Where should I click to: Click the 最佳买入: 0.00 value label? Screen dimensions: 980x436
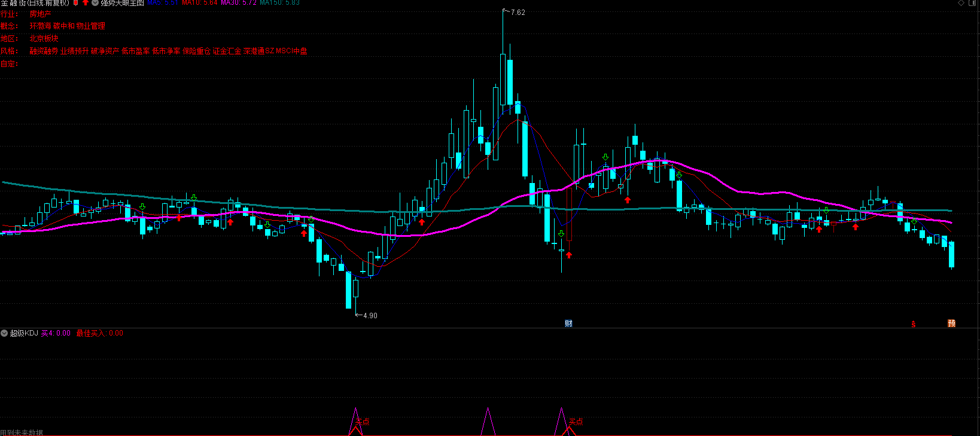100,333
